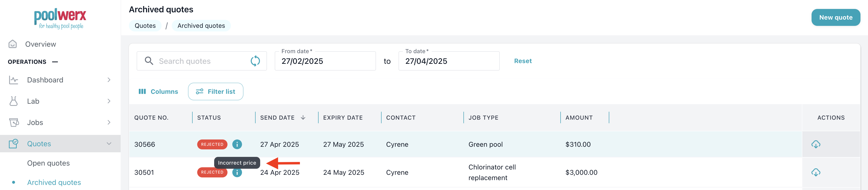Expand the Jobs submenu
Viewport: 868px width, 190px height.
tap(109, 122)
